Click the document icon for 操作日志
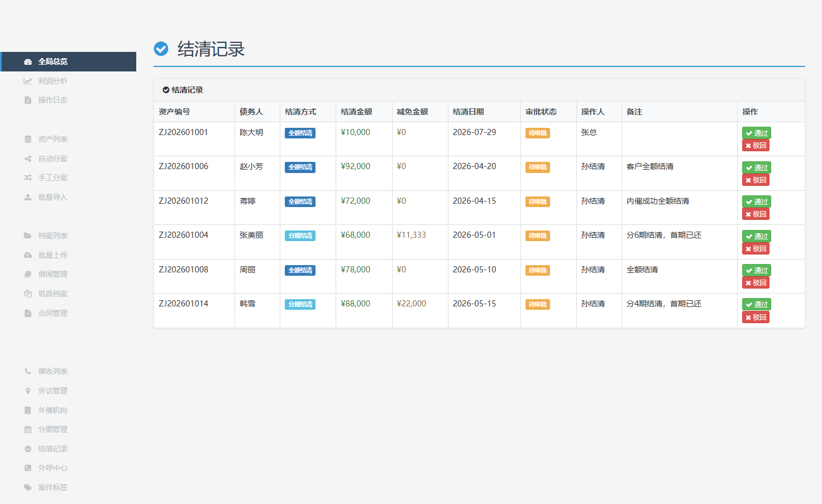 (28, 100)
